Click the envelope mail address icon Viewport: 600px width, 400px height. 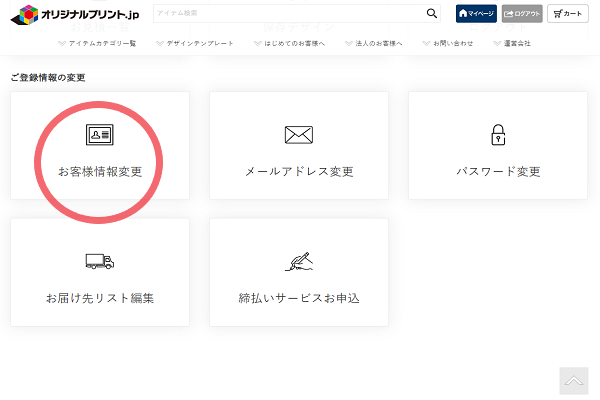(x=299, y=135)
